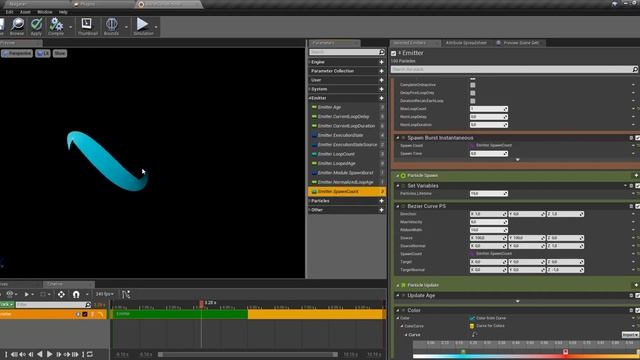Collapse the Emitter parameters category
The height and width of the screenshot is (360, 640).
(310, 98)
